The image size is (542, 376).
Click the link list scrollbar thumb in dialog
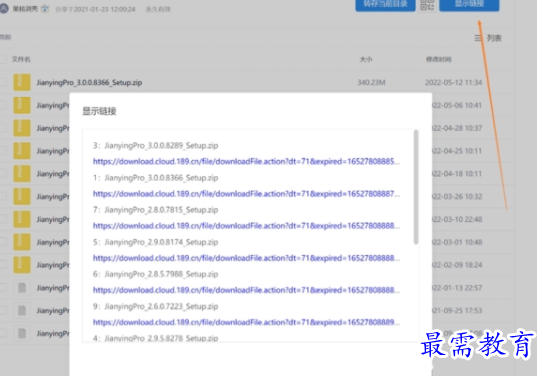[x=416, y=187]
